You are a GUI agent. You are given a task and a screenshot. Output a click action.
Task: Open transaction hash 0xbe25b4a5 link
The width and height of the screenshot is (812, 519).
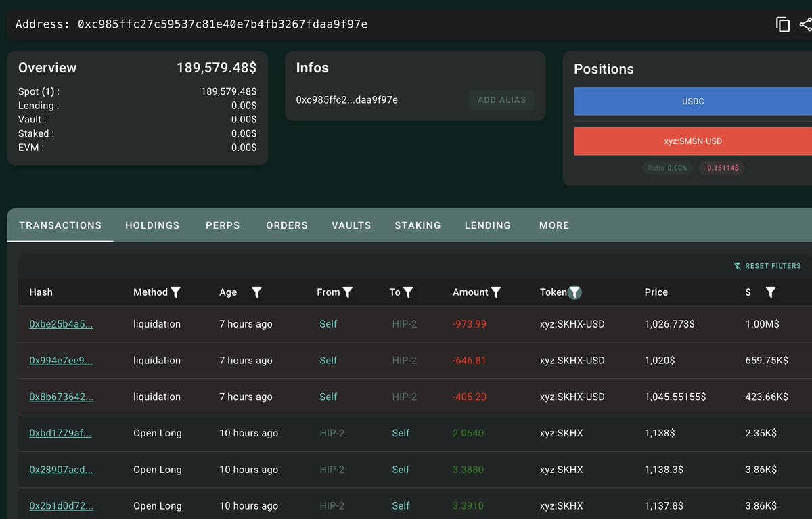[61, 324]
